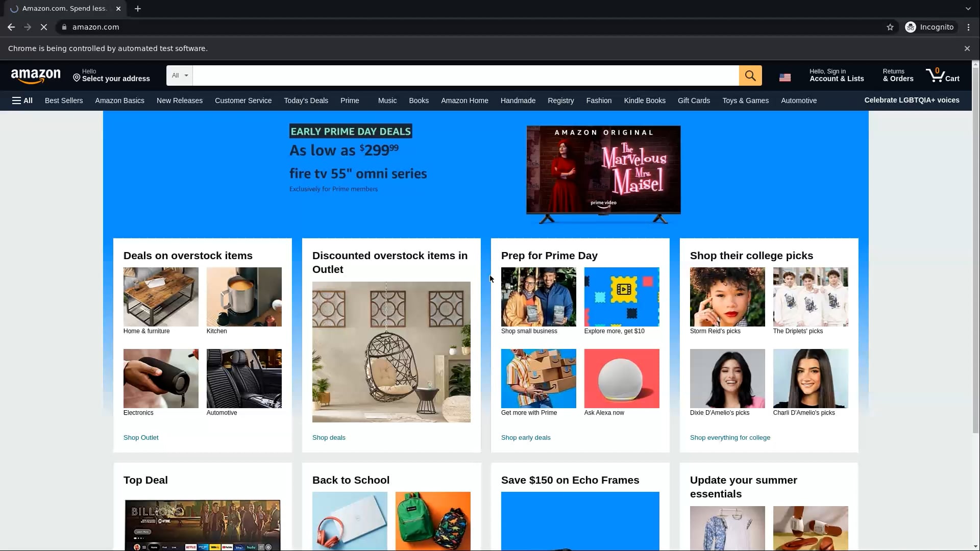Viewport: 980px width, 551px height.
Task: Open tab search chevron in title bar
Action: pos(968,9)
